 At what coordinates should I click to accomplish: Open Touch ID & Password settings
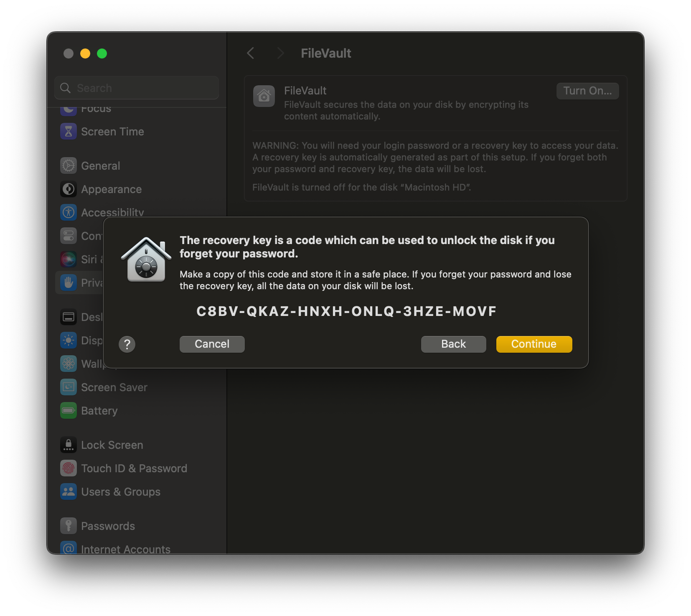point(137,468)
